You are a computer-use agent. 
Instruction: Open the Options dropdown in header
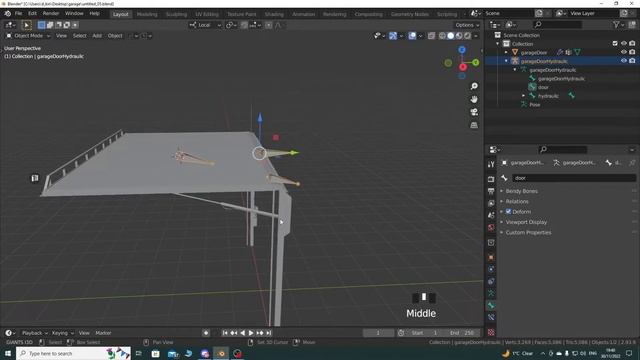467,25
